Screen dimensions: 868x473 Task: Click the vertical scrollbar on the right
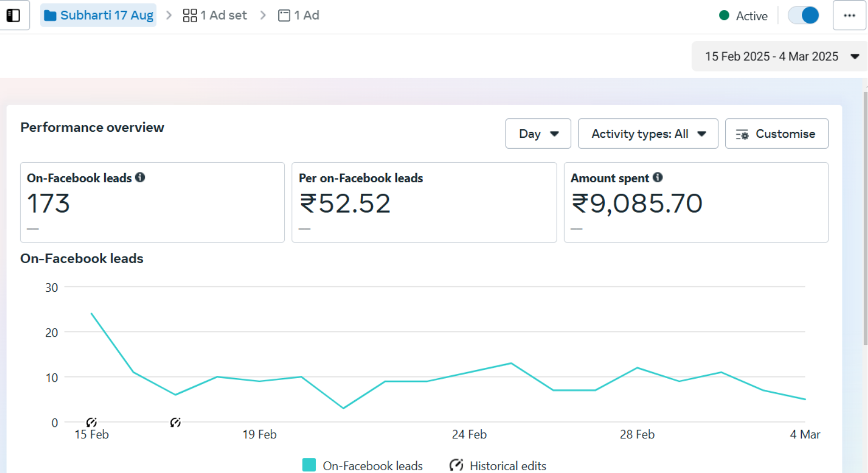(x=865, y=217)
